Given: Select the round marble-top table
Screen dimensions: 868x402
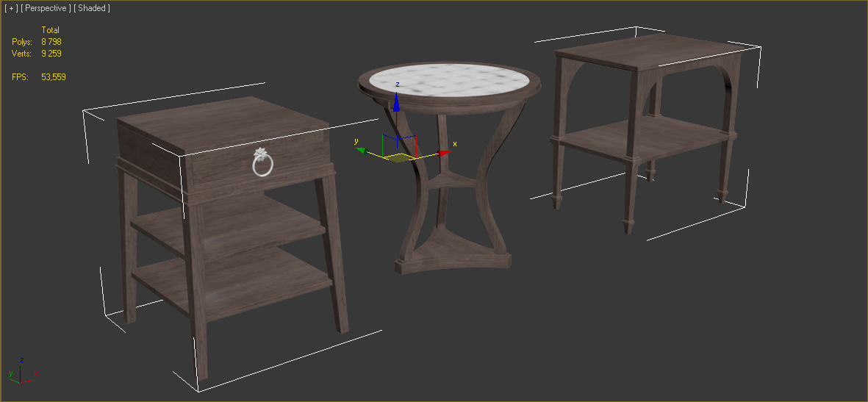Looking at the screenshot, I should (x=450, y=166).
